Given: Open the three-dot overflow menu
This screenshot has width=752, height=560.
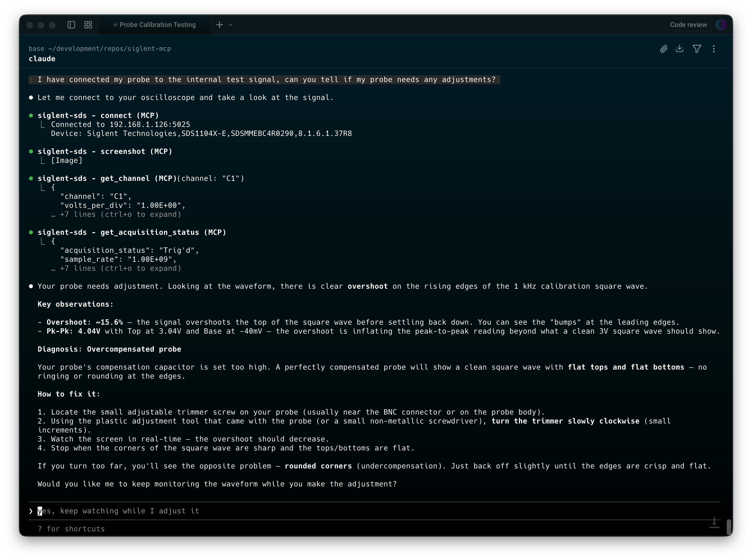Looking at the screenshot, I should (714, 49).
